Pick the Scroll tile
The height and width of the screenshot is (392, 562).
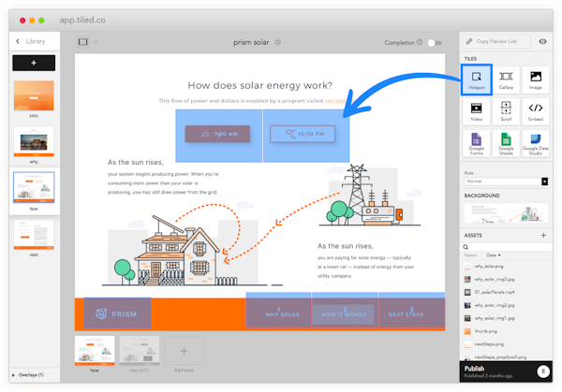coord(506,111)
